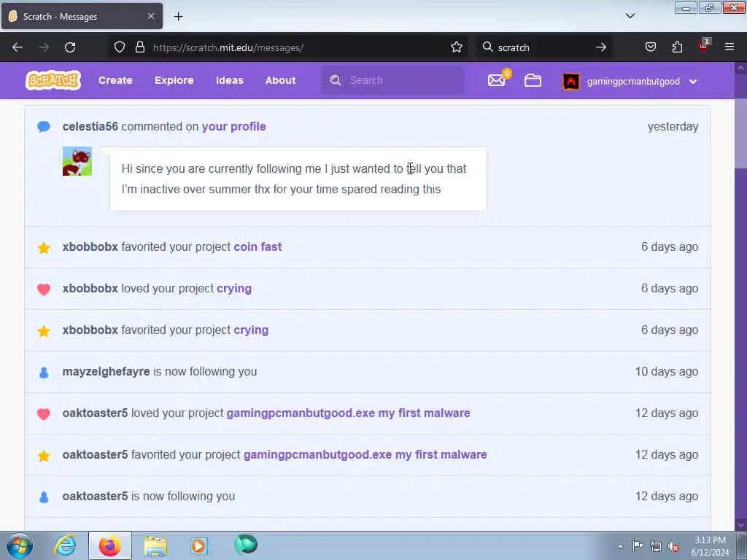This screenshot has height=560, width=747.
Task: Click the uBlock extension icon
Action: 704,46
